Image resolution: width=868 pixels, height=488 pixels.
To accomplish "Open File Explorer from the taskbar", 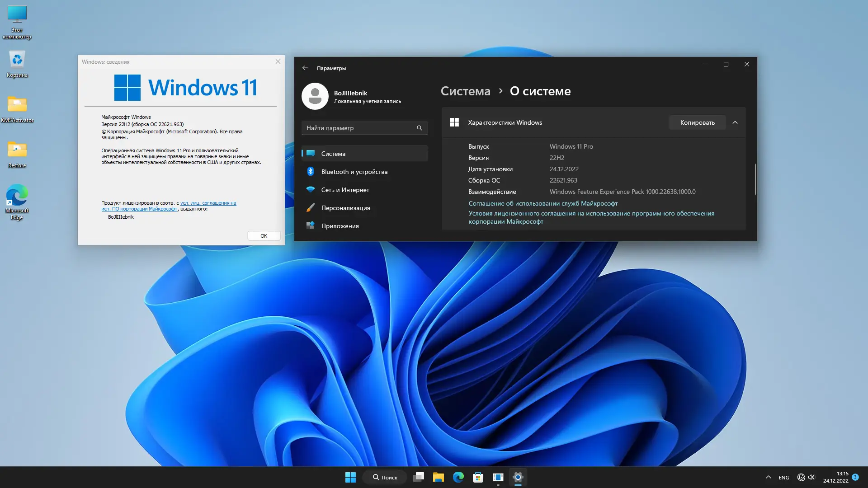I will [438, 477].
